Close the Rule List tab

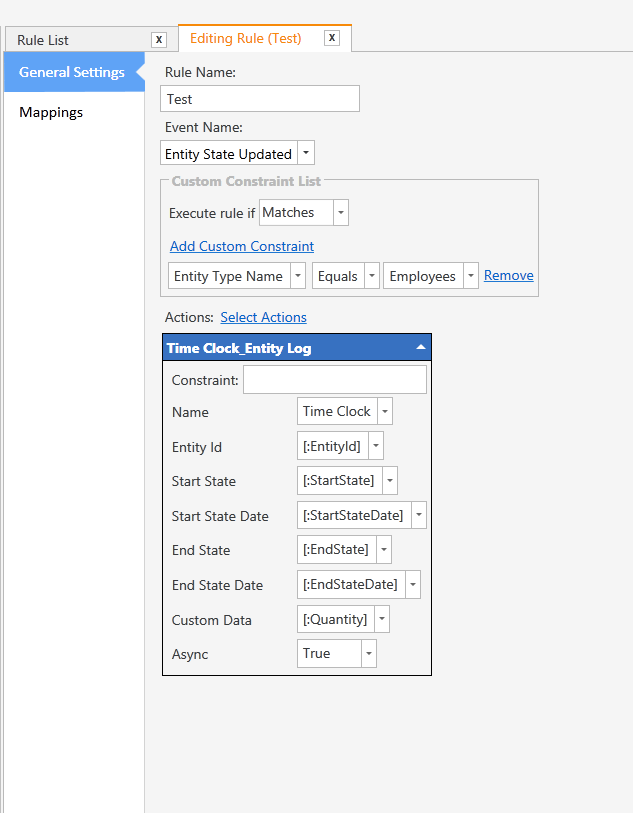(x=158, y=40)
